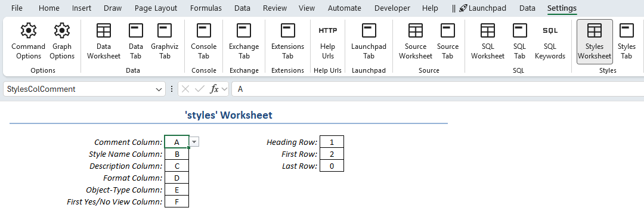Click the Data Worksheet icon
Viewport: 644px width, 220px height.
pos(104,30)
